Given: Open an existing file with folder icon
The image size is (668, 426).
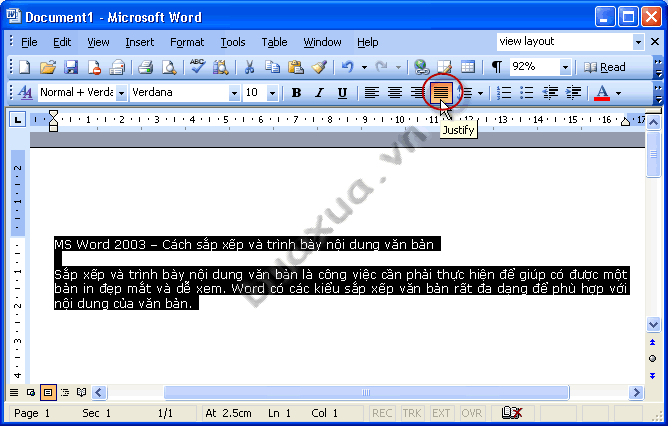Looking at the screenshot, I should click(x=48, y=67).
